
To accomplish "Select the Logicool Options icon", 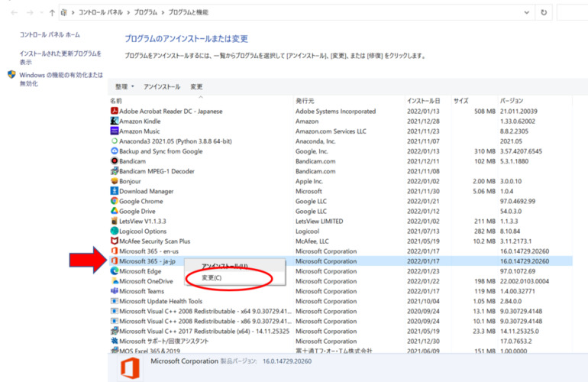I will pos(115,231).
